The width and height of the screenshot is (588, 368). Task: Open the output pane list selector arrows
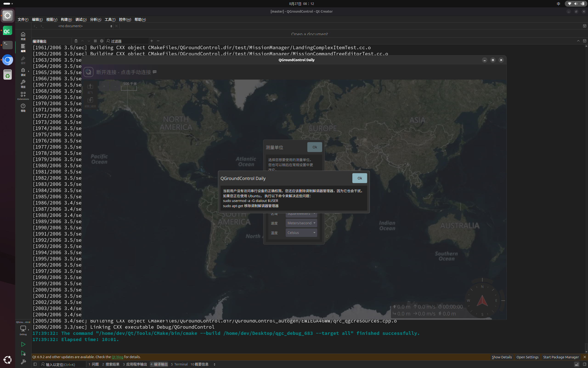click(x=214, y=364)
